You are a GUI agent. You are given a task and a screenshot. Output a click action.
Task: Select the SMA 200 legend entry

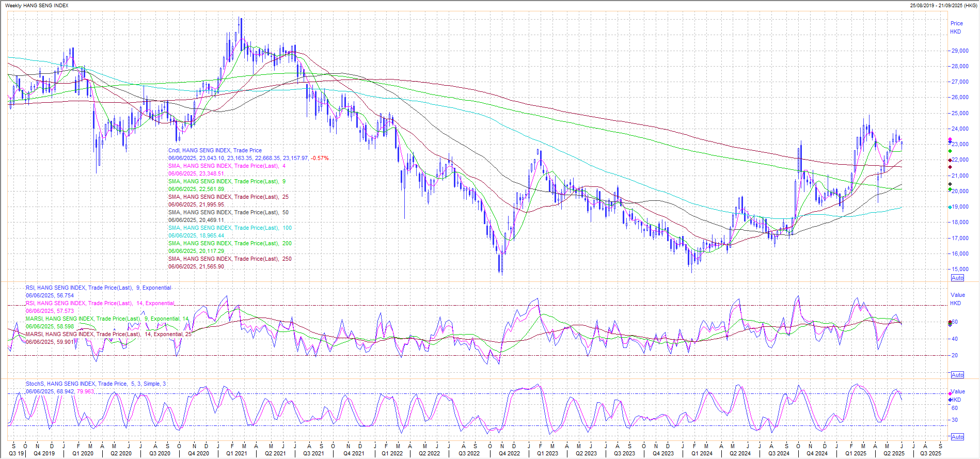tap(230, 243)
